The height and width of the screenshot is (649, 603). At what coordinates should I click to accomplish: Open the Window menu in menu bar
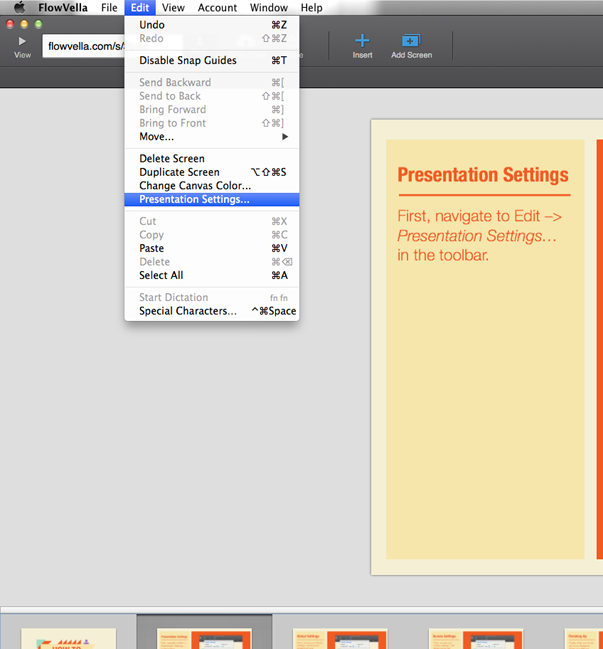(269, 8)
